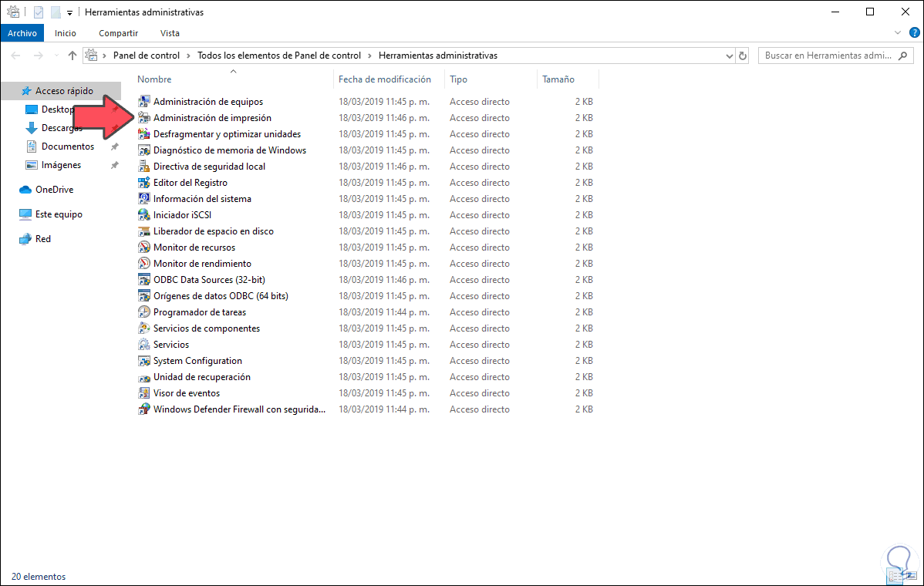
Task: Expand the ribbon with the chevron
Action: [898, 33]
